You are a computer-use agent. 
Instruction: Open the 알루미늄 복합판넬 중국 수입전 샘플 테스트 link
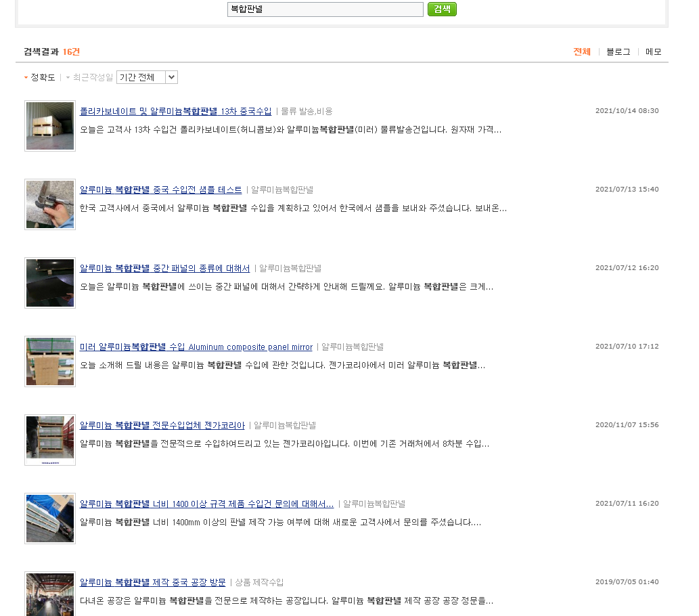pyautogui.click(x=160, y=190)
